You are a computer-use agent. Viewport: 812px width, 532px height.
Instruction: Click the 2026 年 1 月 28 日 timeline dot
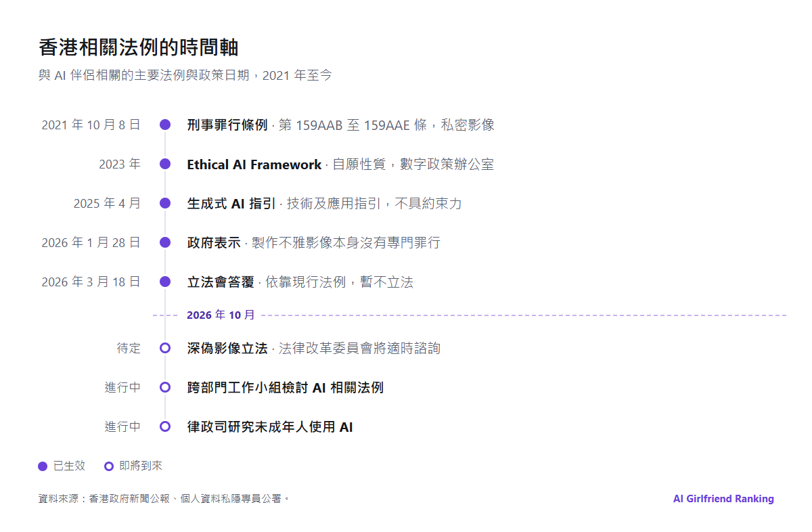coord(165,242)
